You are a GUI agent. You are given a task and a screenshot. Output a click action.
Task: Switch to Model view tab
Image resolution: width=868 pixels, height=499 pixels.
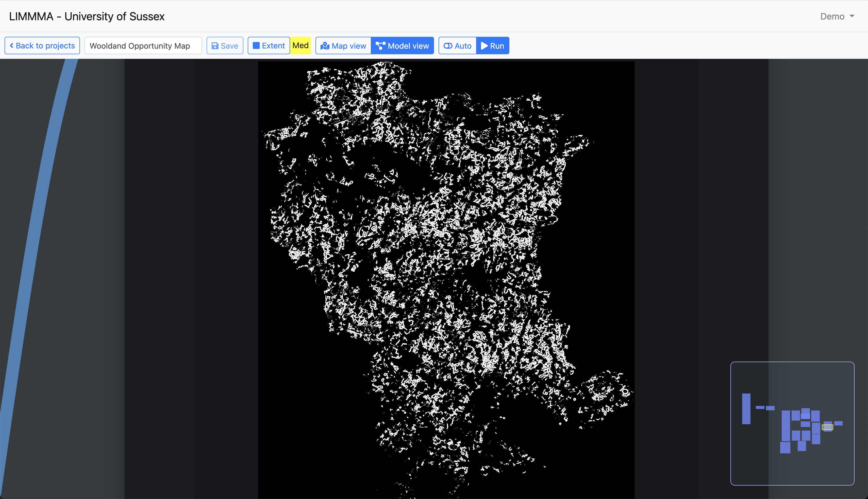[402, 46]
